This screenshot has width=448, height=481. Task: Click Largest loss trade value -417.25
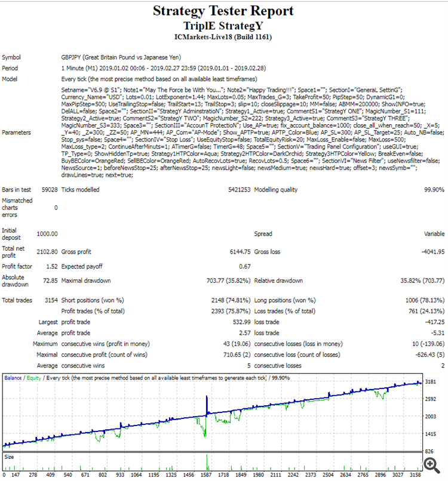[435, 322]
